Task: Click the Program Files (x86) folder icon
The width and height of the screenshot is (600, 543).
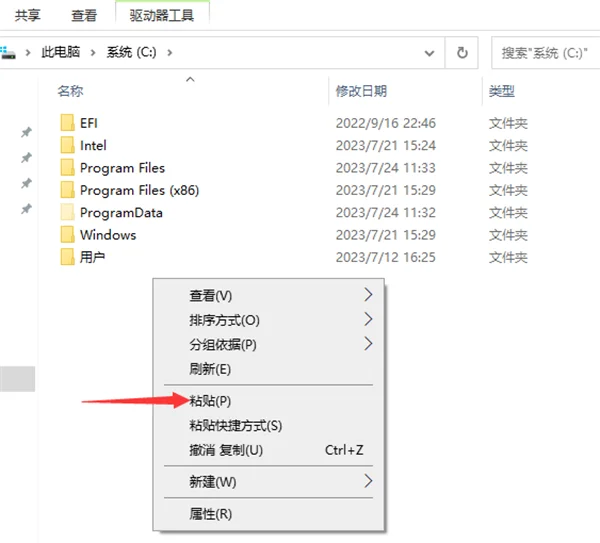Action: click(67, 190)
